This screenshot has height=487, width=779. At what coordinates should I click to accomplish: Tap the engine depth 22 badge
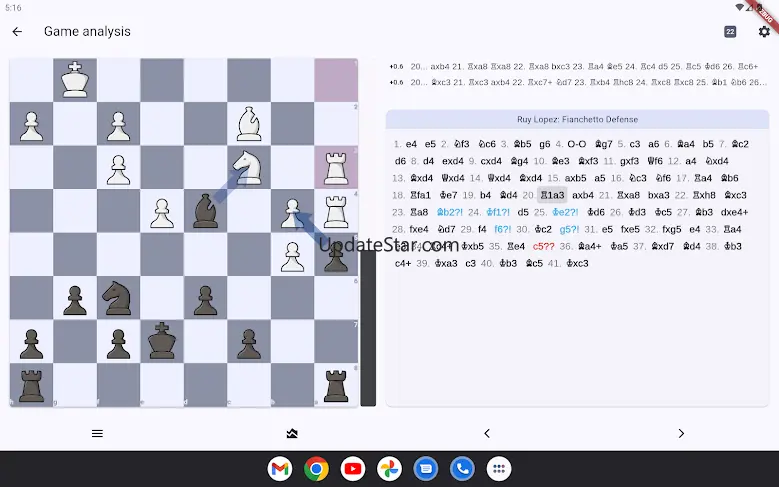tap(730, 32)
